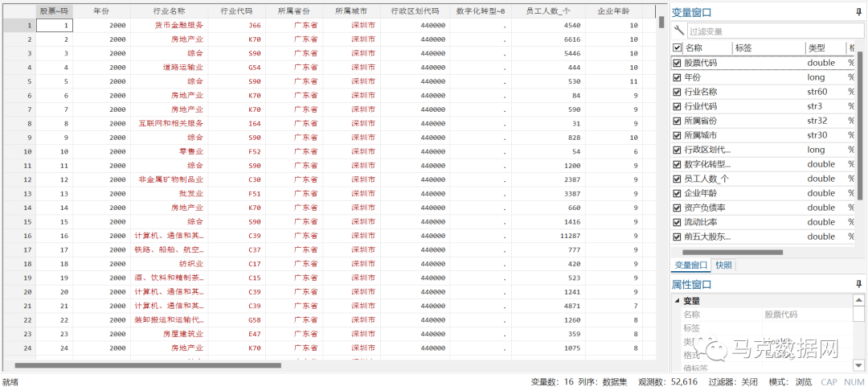Select the 货币金融服务 cell
This screenshot has width=868, height=387.
point(170,26)
